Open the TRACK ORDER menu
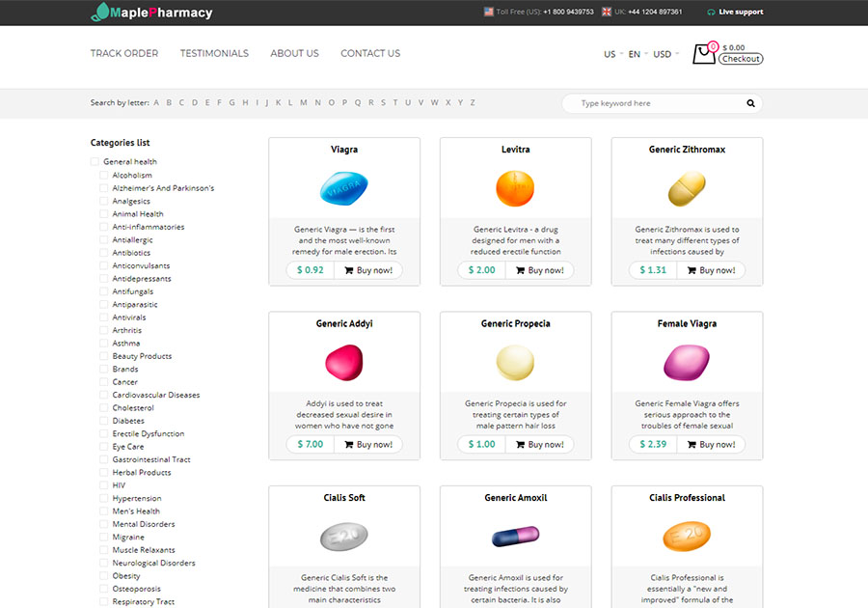The height and width of the screenshot is (608, 868). pos(124,53)
